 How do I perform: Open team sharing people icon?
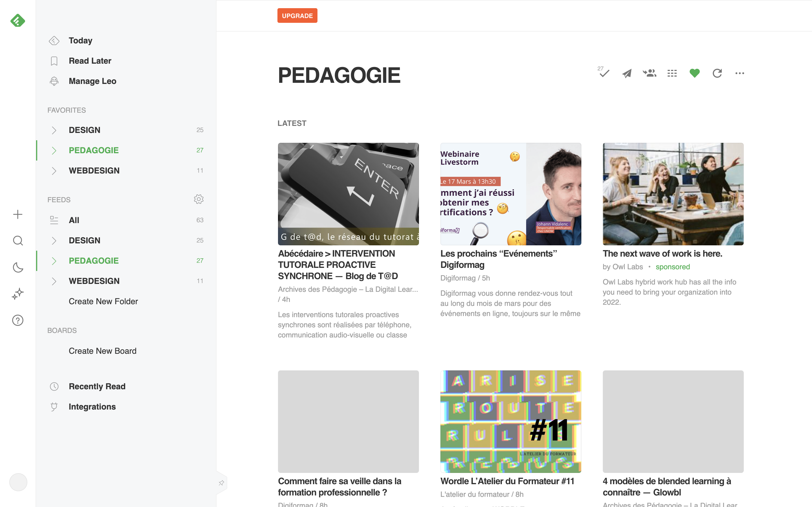pos(649,73)
